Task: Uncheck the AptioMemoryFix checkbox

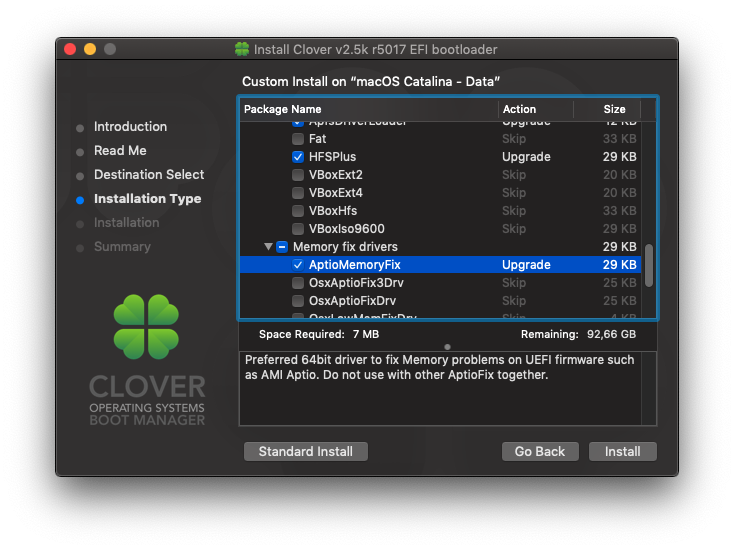Action: pos(298,265)
